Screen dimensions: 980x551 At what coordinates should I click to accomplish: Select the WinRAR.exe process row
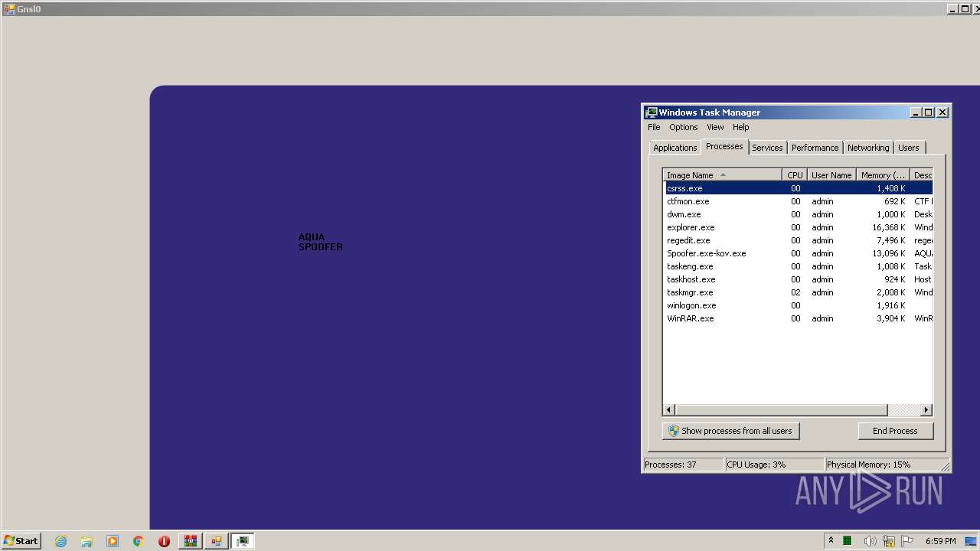pyautogui.click(x=798, y=318)
